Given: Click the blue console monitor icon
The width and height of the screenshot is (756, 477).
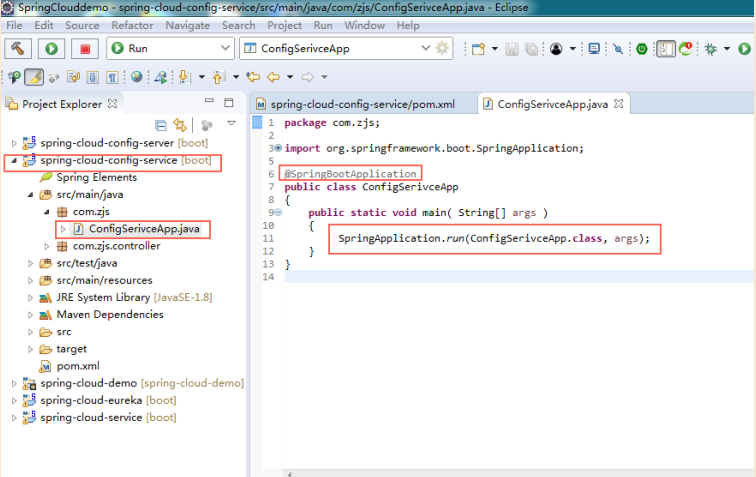Looking at the screenshot, I should (594, 49).
